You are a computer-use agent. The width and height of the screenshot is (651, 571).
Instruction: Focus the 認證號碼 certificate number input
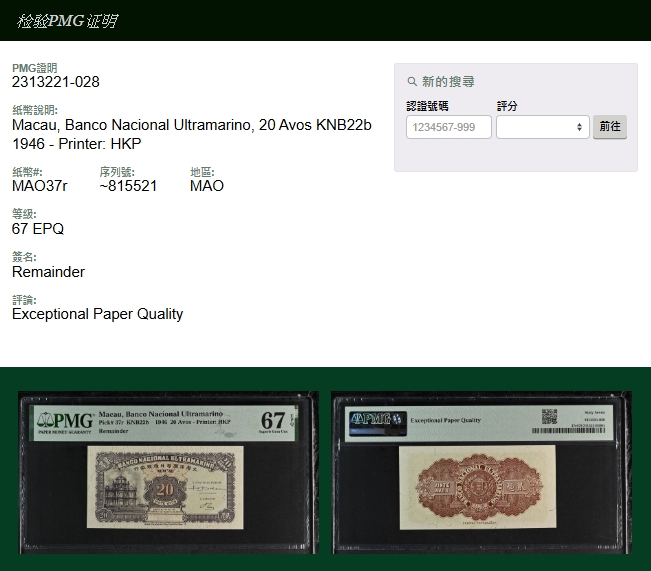click(449, 127)
